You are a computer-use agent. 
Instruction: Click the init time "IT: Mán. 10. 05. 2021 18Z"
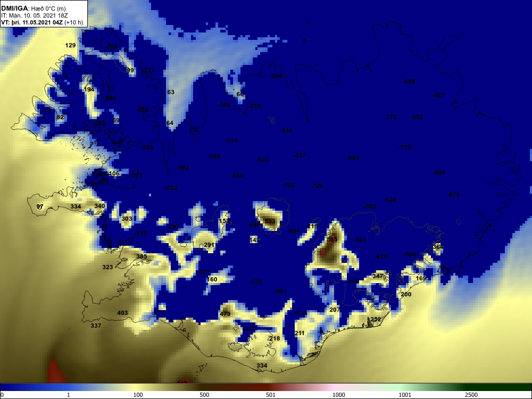[x=34, y=15]
